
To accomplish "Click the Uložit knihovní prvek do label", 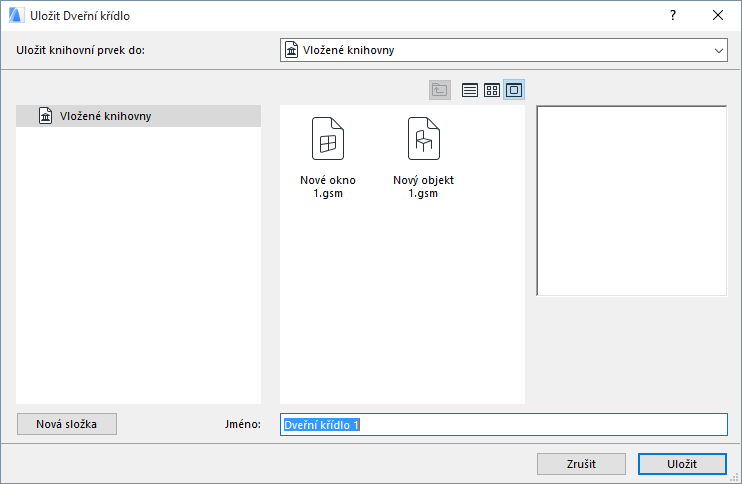I will (80, 50).
